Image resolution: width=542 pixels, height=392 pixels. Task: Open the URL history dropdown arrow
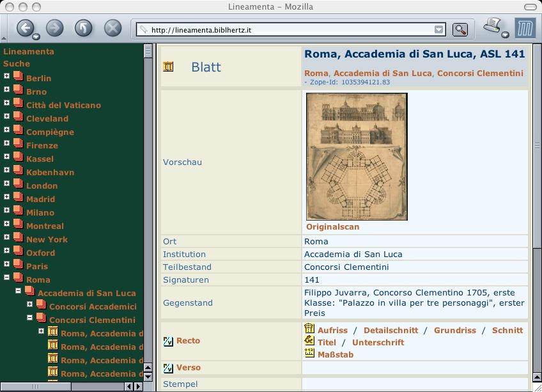click(x=438, y=29)
